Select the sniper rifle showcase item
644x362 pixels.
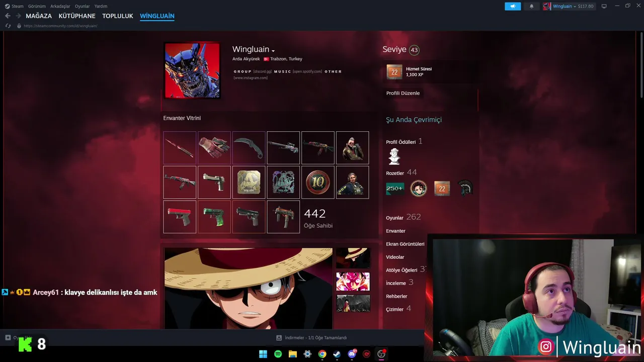click(283, 148)
